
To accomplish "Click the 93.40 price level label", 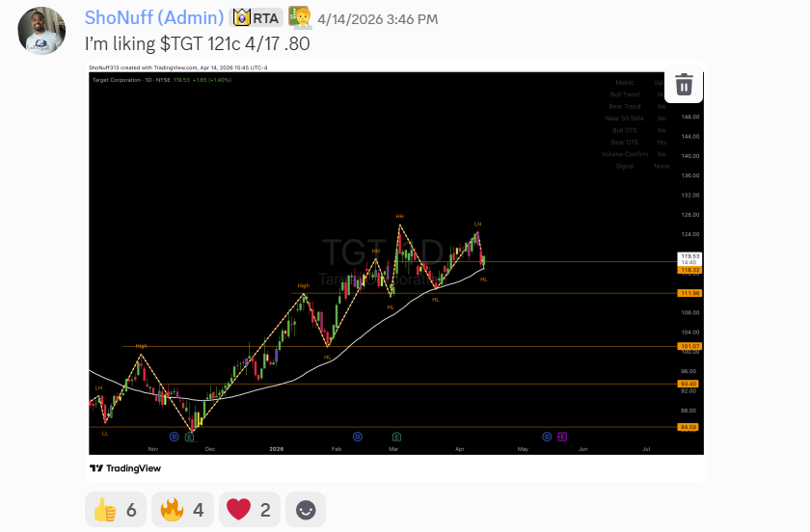I will (689, 384).
